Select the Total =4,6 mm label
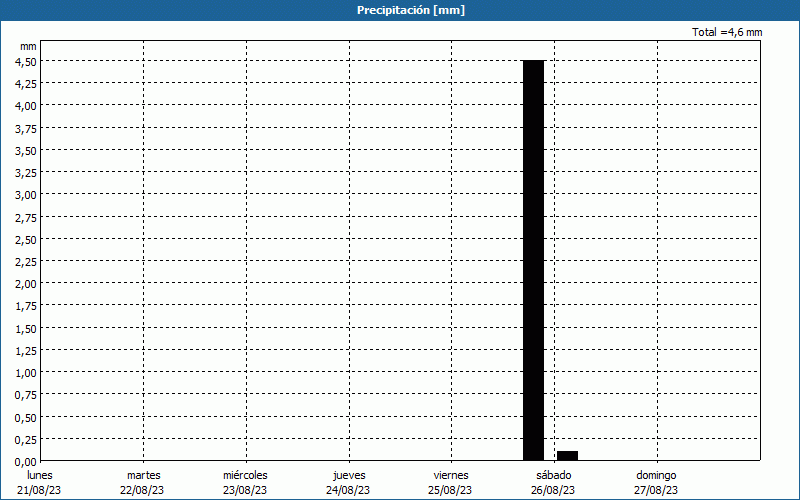This screenshot has width=800, height=500. [727, 32]
